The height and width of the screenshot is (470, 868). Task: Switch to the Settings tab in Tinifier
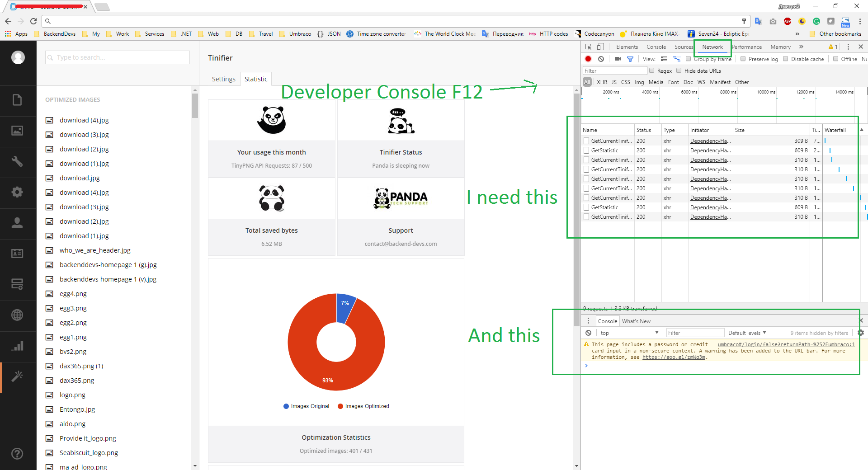coord(224,79)
